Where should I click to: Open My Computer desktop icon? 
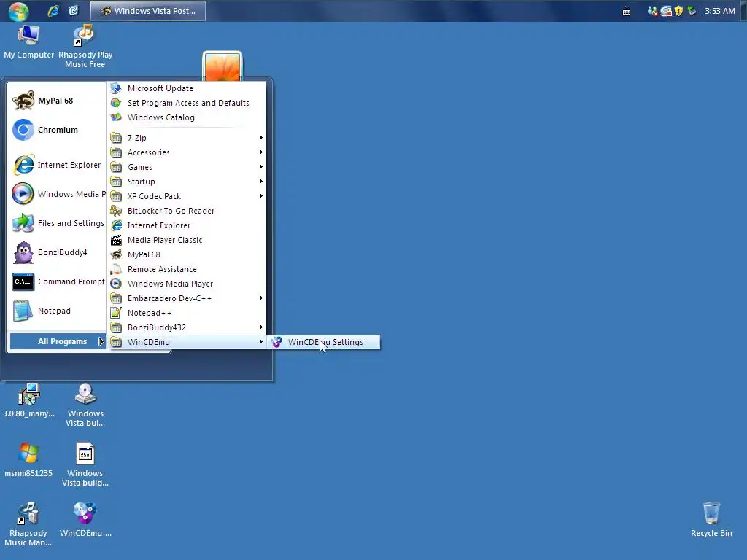click(28, 42)
